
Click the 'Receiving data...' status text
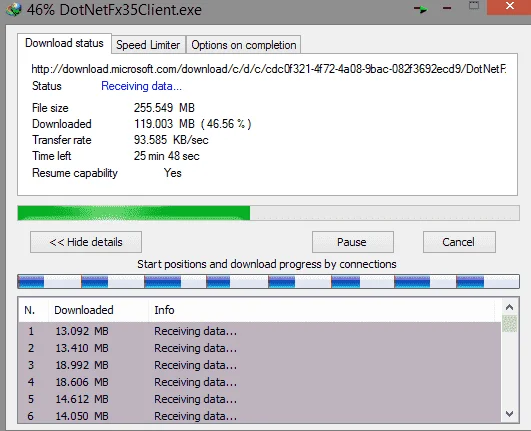pyautogui.click(x=142, y=86)
